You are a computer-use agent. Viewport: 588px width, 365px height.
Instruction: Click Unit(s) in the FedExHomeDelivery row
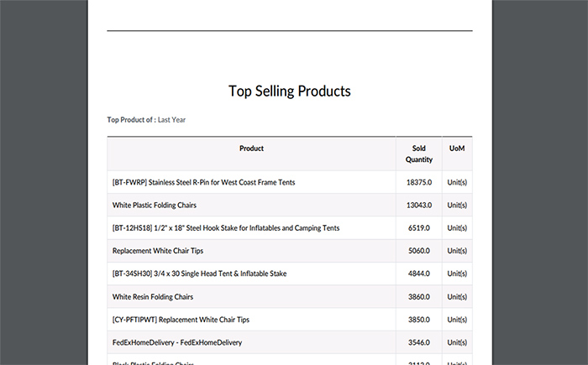pos(457,342)
